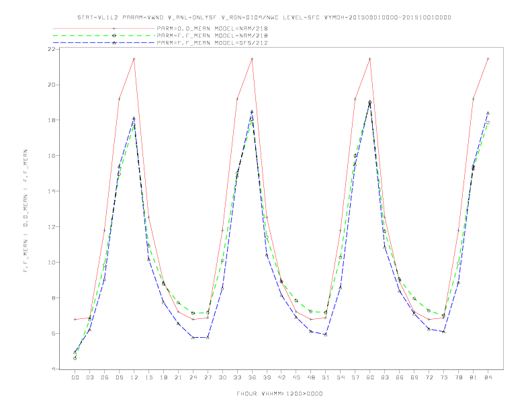Click the x-axis tick label 03
532x411 pixels.
point(89,377)
